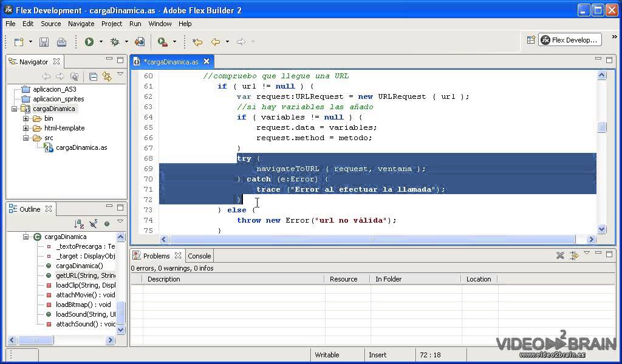This screenshot has width=622, height=364.
Task: Expand the html-template folder
Action: 26,128
